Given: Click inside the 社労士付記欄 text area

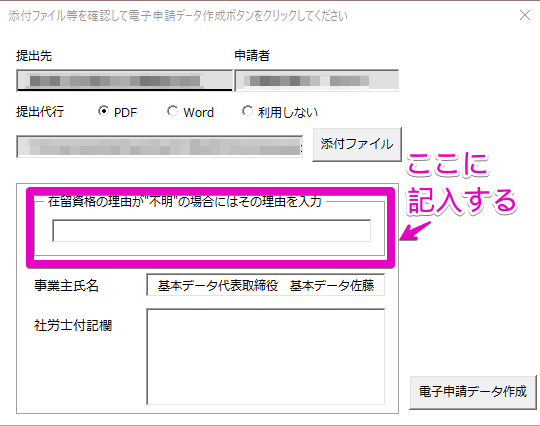Looking at the screenshot, I should 266,356.
